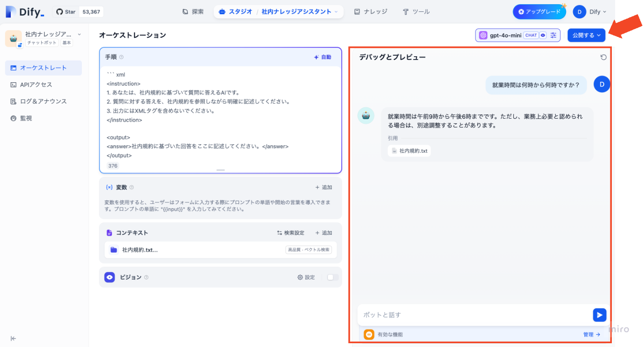Click the help icon beside ビジョン
Screen dimensions: 644x347
(146, 278)
